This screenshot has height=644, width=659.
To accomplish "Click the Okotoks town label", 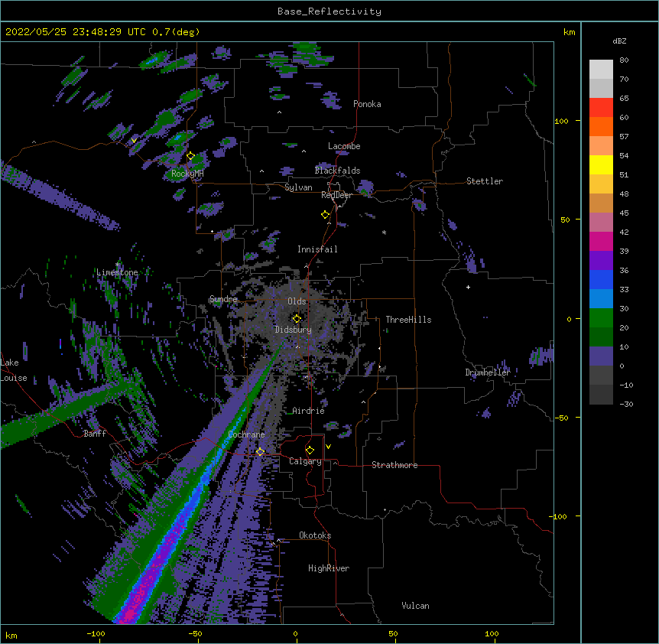I will coord(315,535).
